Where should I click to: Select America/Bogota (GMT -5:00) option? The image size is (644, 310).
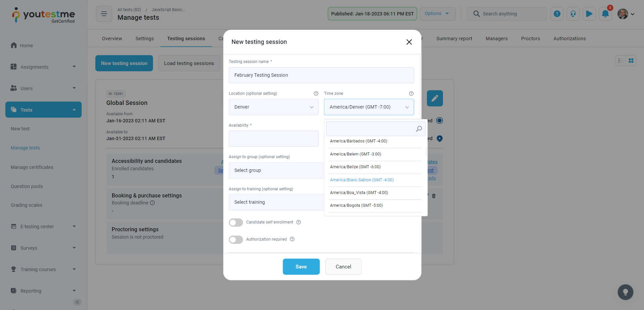[x=356, y=205]
